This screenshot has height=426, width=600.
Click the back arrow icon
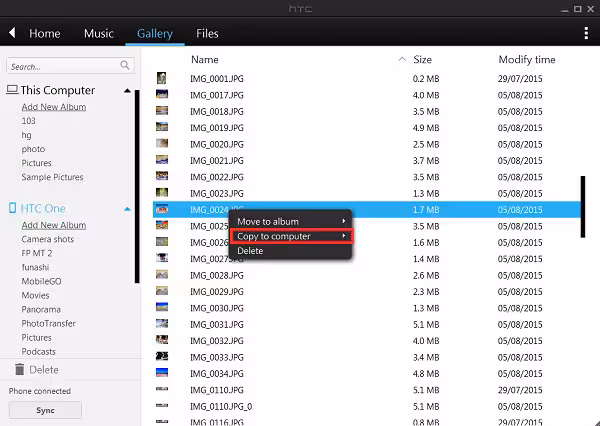(12, 33)
